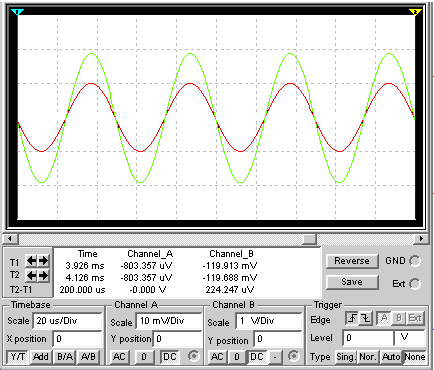Set Channel B coupling to AC
The width and height of the screenshot is (434, 370).
217,357
